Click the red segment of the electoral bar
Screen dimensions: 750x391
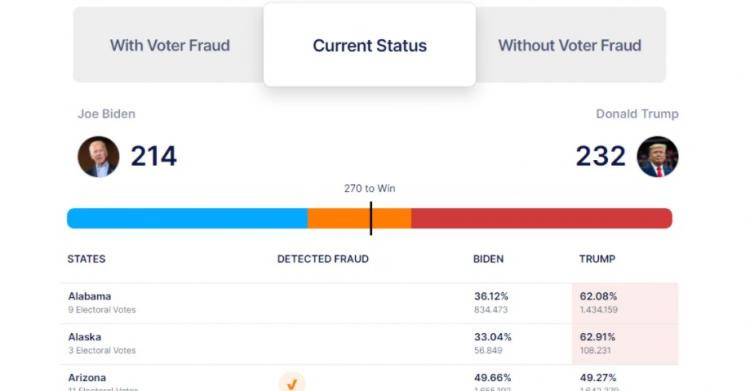pos(542,218)
